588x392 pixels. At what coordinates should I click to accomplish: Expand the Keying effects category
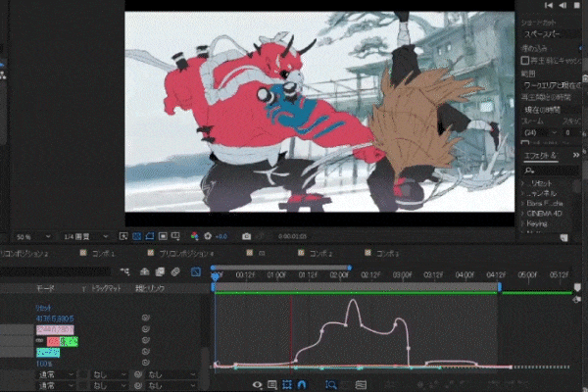(x=523, y=223)
